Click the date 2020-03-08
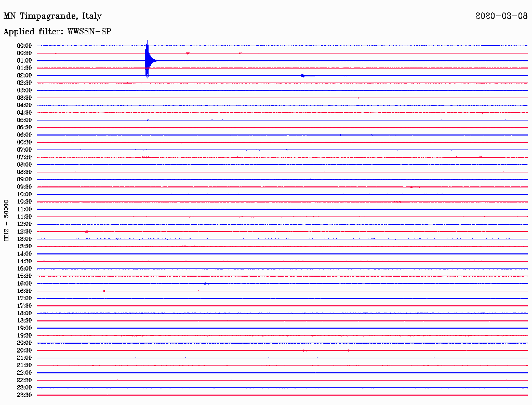 pyautogui.click(x=501, y=16)
